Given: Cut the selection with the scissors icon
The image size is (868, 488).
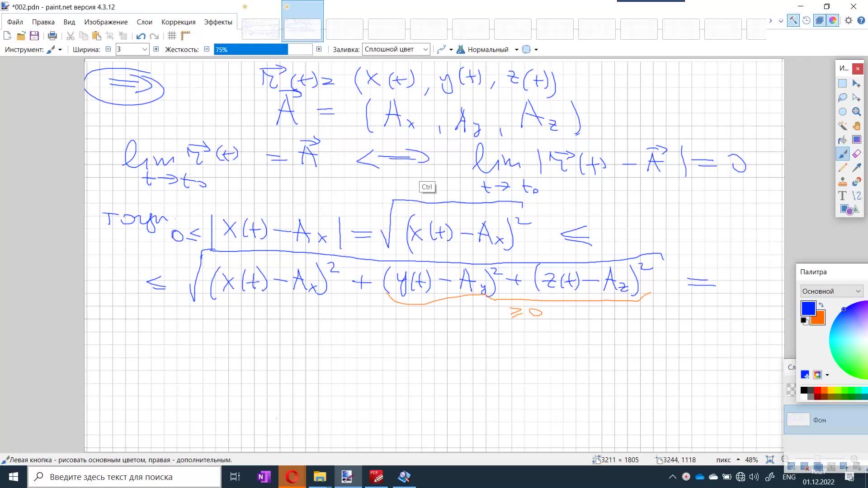Looking at the screenshot, I should [x=70, y=36].
